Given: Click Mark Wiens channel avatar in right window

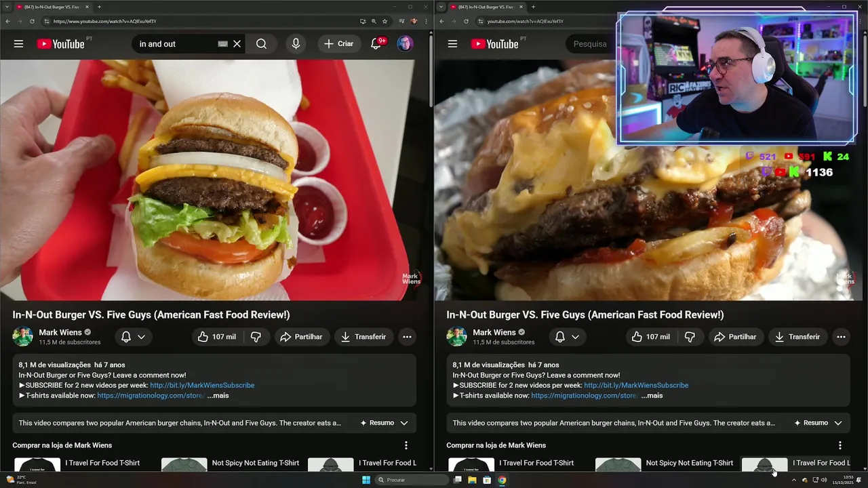Looking at the screenshot, I should (456, 337).
